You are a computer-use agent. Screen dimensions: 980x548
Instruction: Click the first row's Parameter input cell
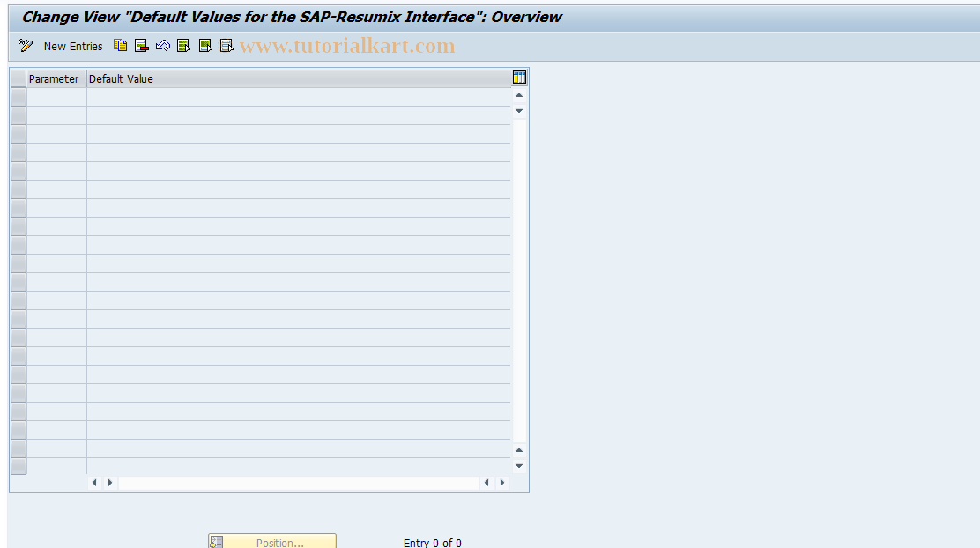[x=56, y=97]
